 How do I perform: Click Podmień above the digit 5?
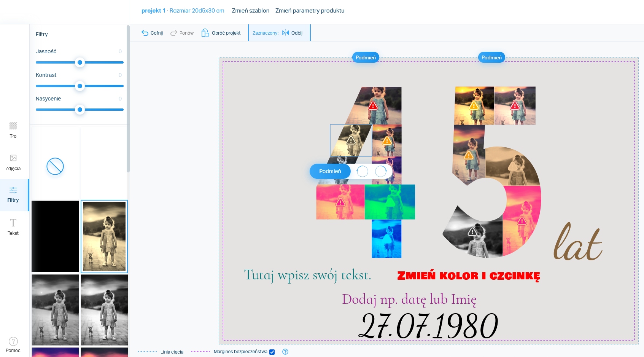tap(491, 57)
